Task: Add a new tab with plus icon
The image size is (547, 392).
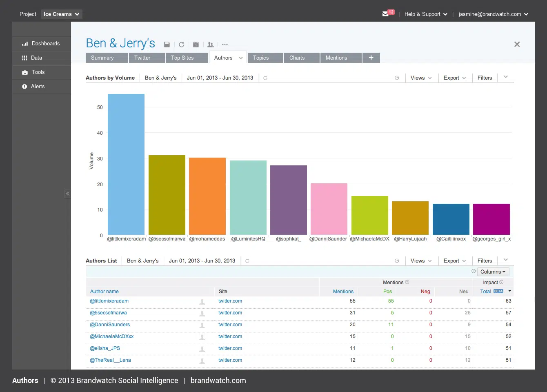Action: pos(371,58)
